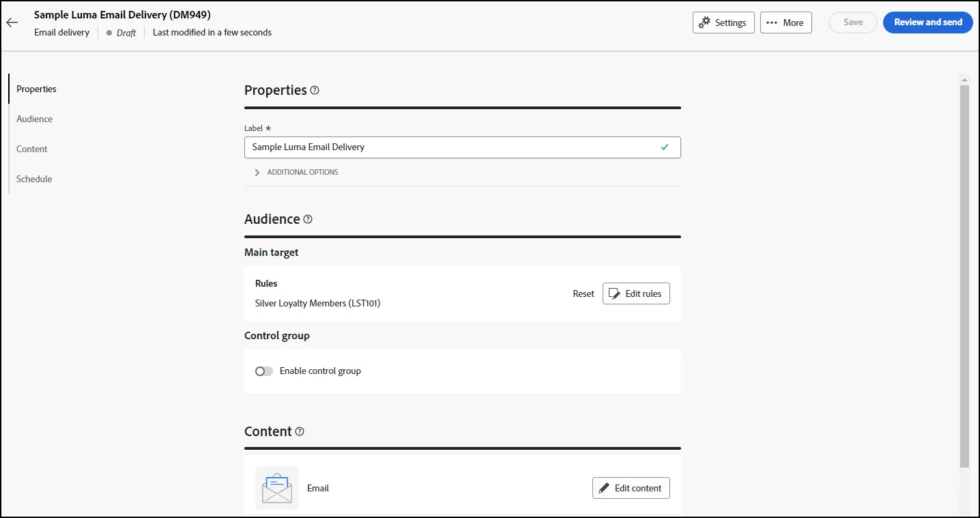This screenshot has height=518, width=980.
Task: Click the Review and send button
Action: (x=928, y=23)
